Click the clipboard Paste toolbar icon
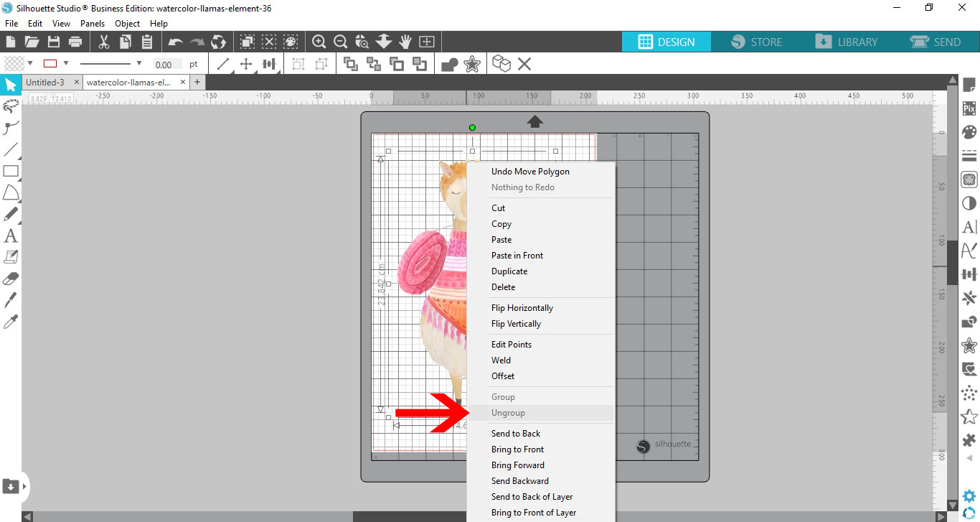980x522 pixels. [x=146, y=42]
